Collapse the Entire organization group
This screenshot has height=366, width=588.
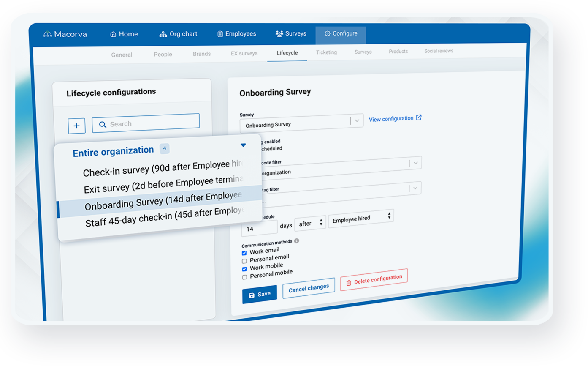(244, 145)
